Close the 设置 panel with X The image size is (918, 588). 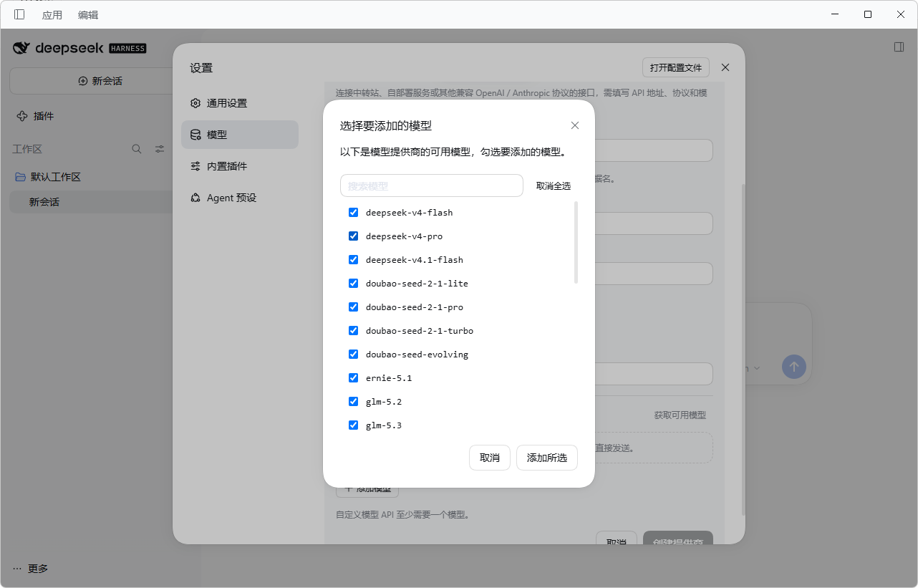[x=725, y=67]
